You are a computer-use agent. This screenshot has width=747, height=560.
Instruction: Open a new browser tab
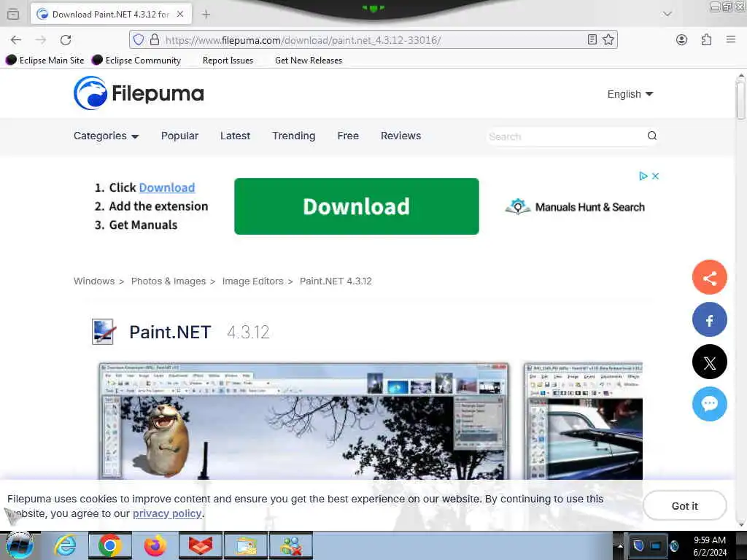pyautogui.click(x=206, y=15)
